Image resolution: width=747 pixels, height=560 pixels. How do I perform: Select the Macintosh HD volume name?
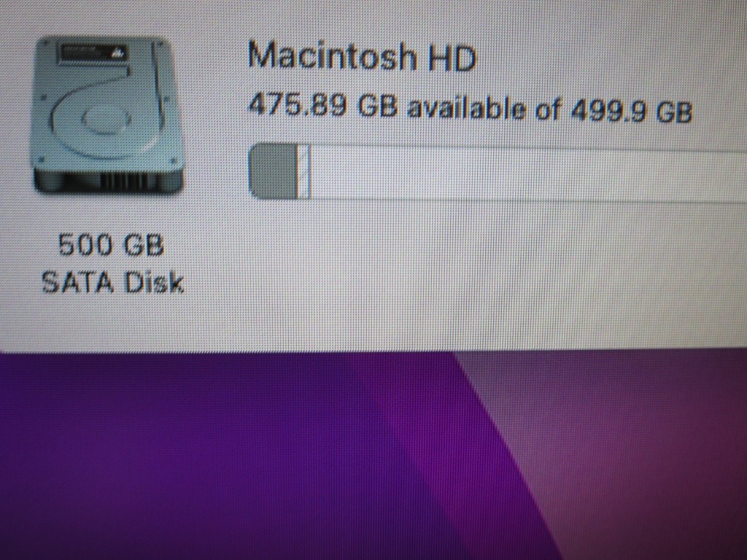coord(362,56)
